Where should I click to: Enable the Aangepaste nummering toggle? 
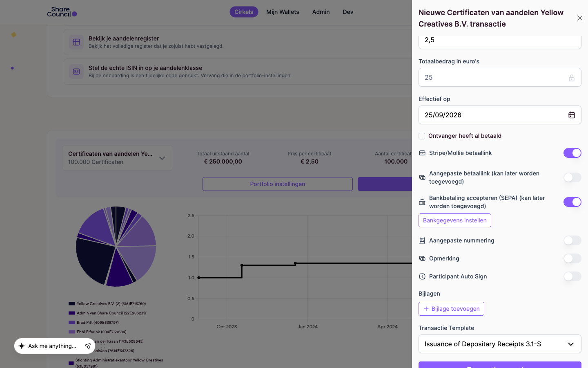tap(572, 240)
